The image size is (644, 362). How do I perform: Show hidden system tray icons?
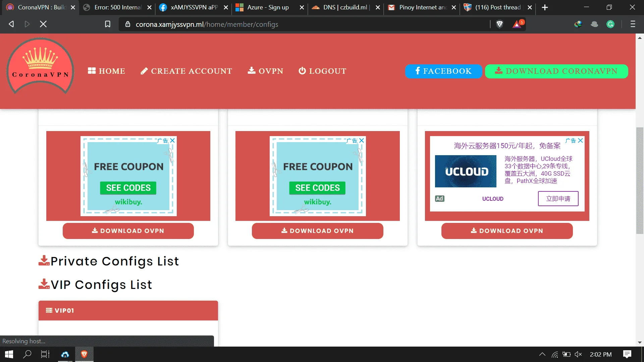pos(542,354)
